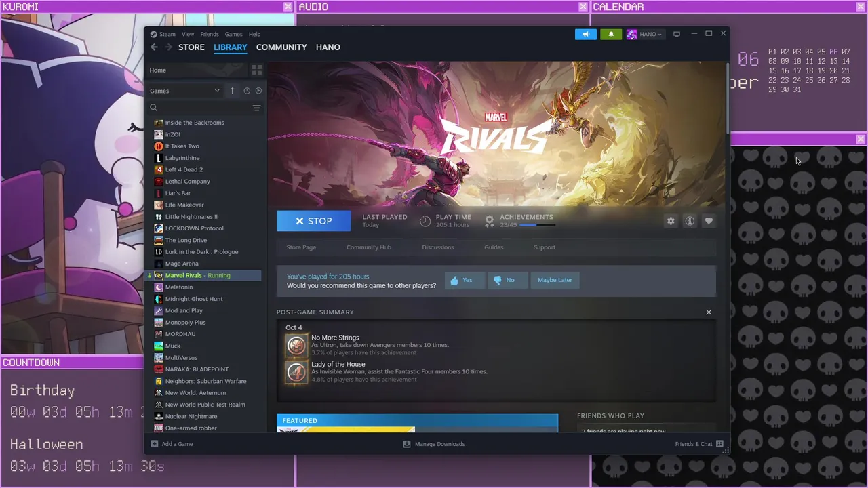The width and height of the screenshot is (868, 488).
Task: Open the Marvel Rivals Store Page link
Action: pos(301,247)
